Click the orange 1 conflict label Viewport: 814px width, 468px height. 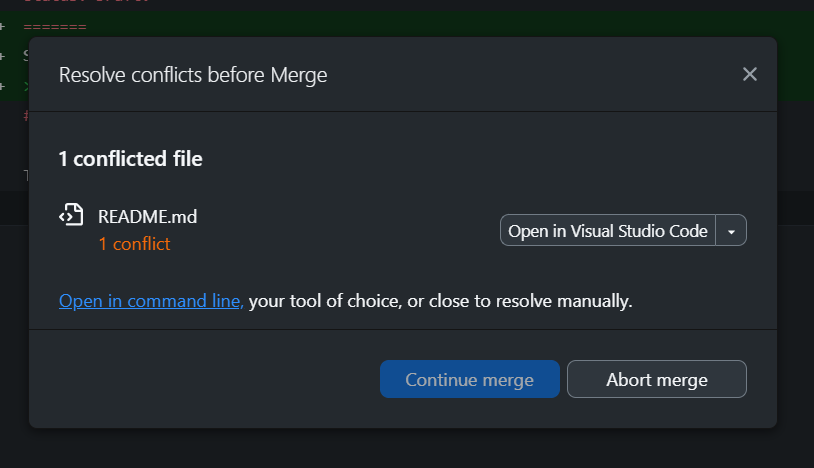coord(134,244)
